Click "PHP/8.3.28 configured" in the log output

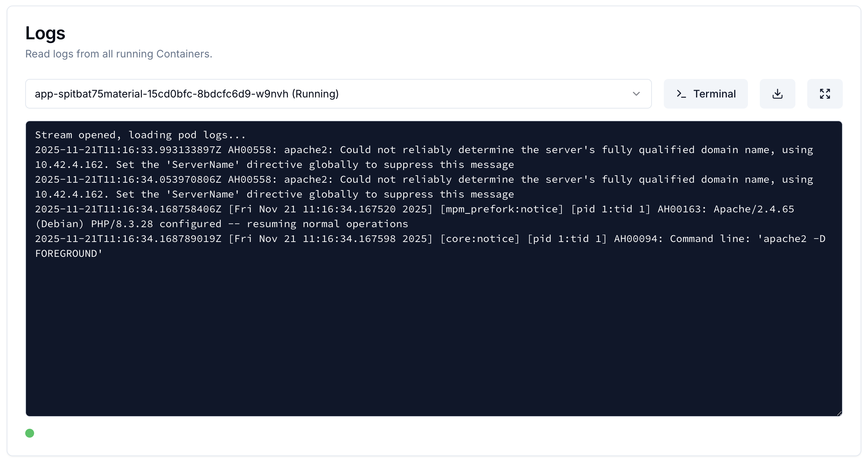tap(156, 224)
